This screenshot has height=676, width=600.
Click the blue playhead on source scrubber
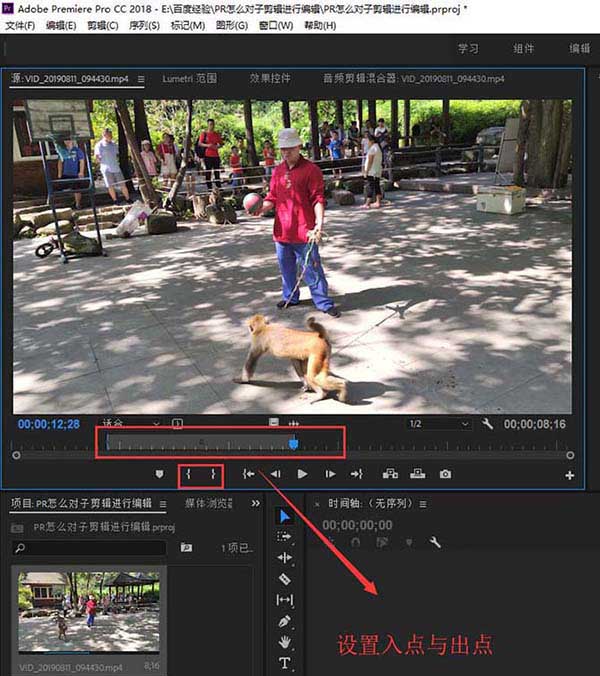[x=293, y=442]
